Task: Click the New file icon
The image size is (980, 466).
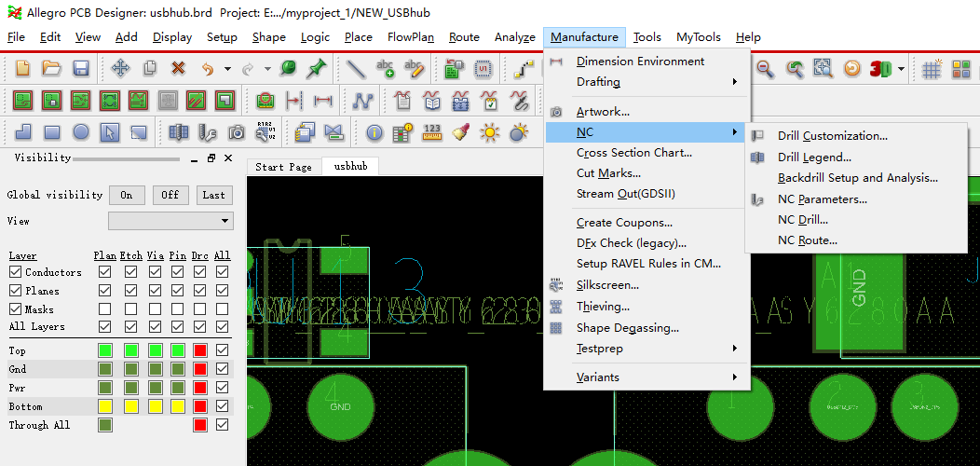Action: (22, 68)
